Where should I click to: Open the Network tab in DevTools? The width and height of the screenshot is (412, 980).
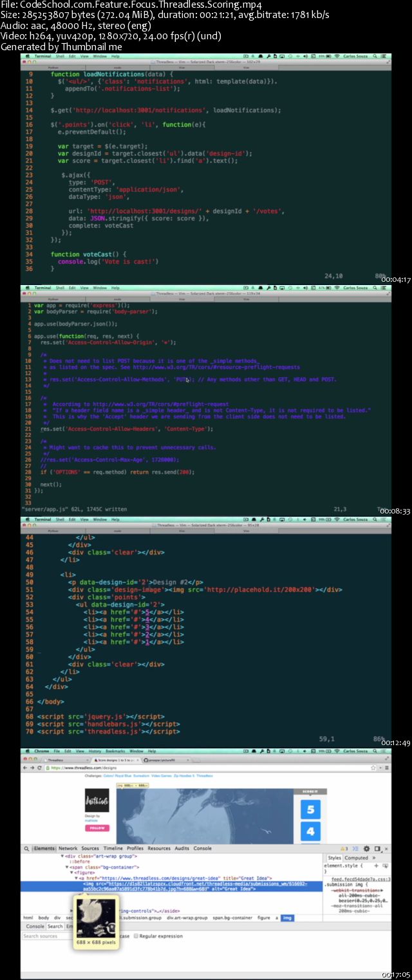(x=68, y=849)
